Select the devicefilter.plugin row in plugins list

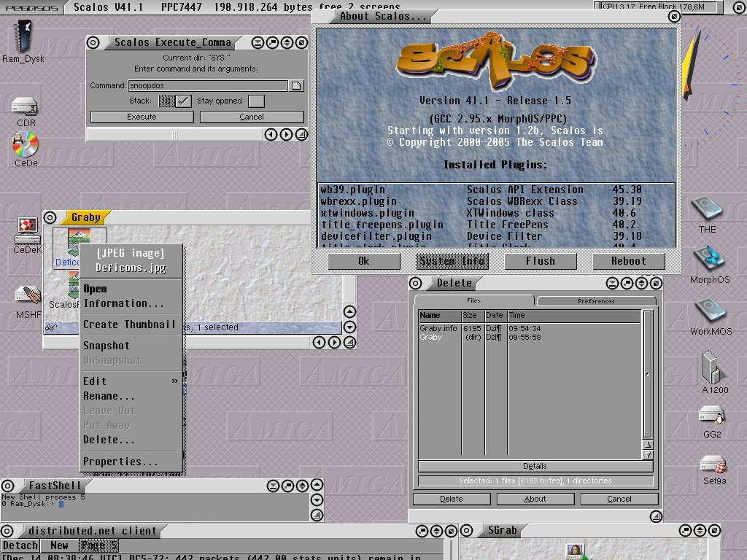(x=496, y=236)
